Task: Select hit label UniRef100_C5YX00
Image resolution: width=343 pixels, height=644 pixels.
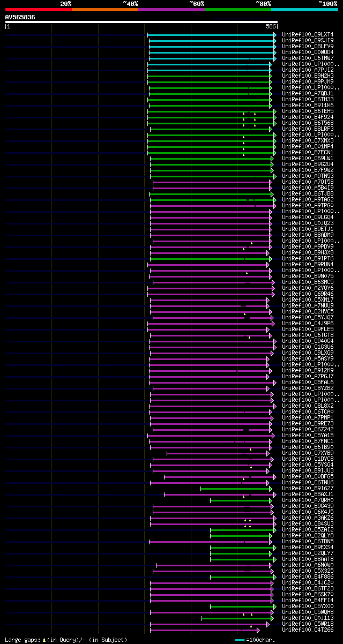Action: [x=308, y=606]
